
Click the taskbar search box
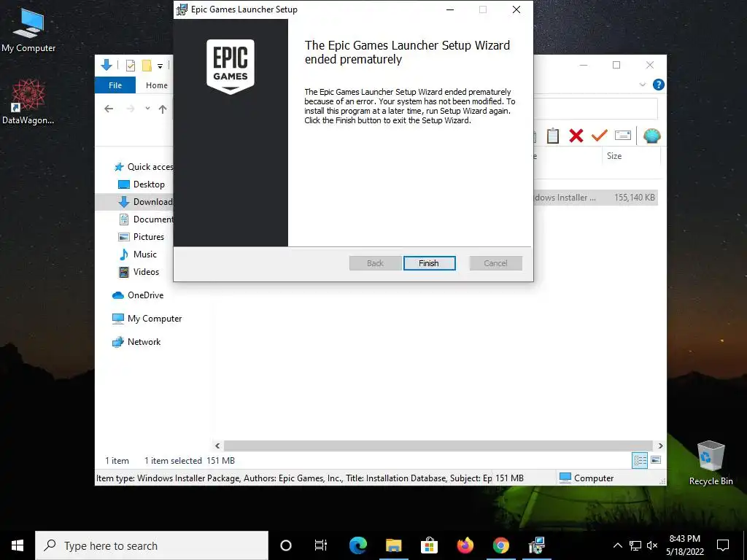pyautogui.click(x=152, y=545)
